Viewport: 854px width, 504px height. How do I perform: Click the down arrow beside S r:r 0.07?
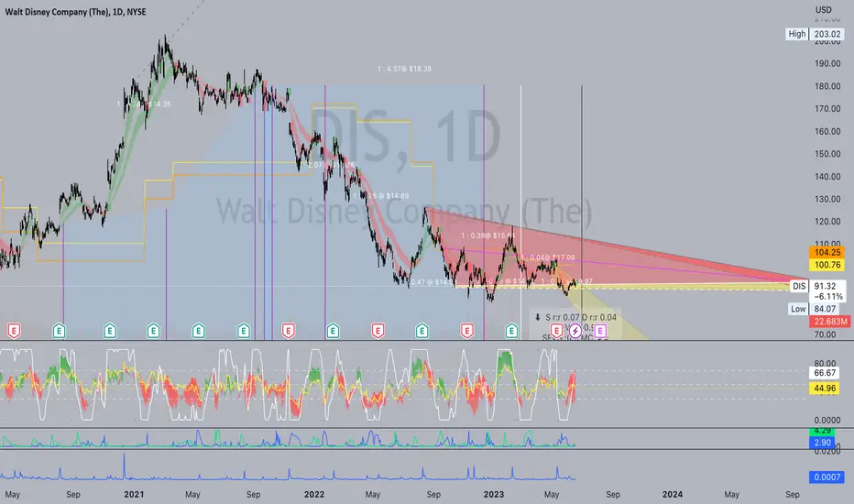[538, 317]
